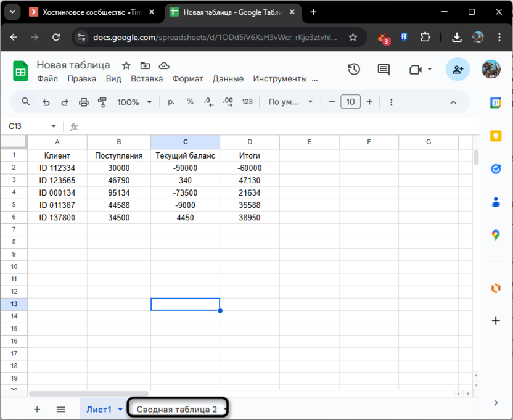Open Google Calendar in side panel
The width and height of the screenshot is (513, 420).
click(495, 103)
